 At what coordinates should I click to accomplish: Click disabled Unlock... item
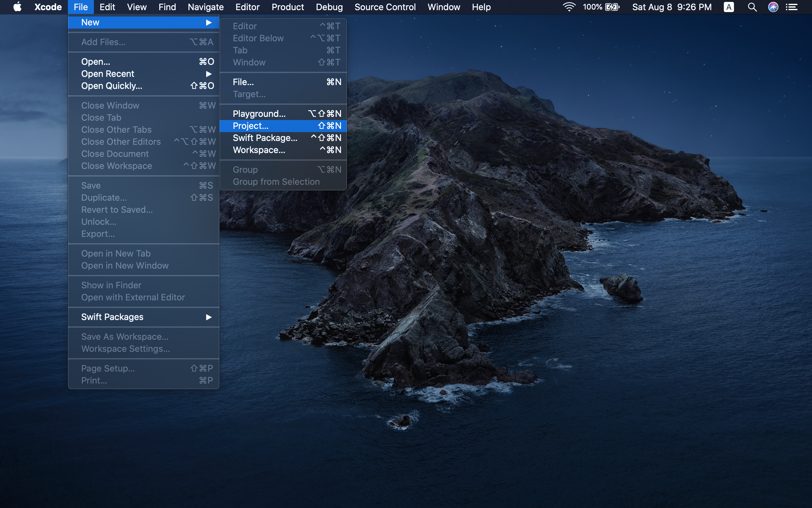144,222
